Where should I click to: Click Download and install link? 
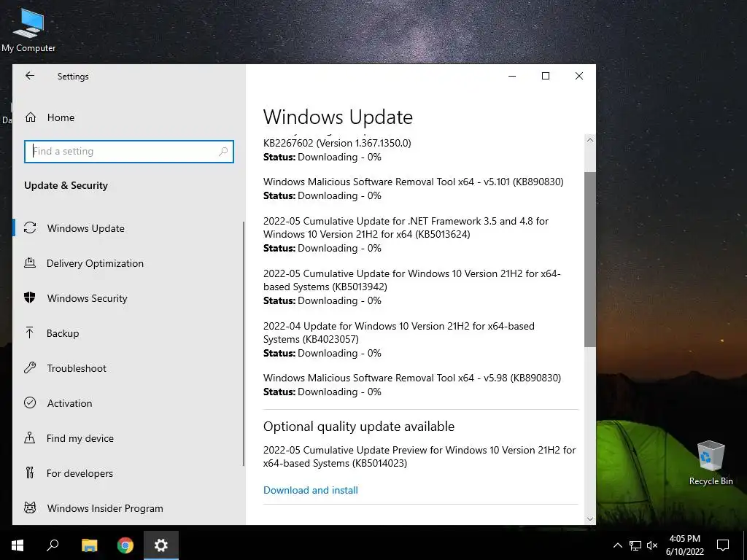pyautogui.click(x=311, y=490)
